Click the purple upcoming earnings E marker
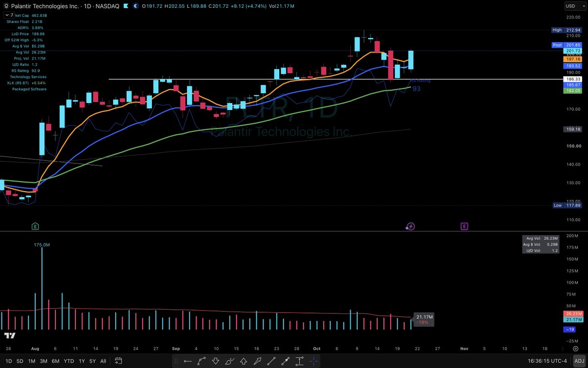588x368 pixels. [464, 226]
